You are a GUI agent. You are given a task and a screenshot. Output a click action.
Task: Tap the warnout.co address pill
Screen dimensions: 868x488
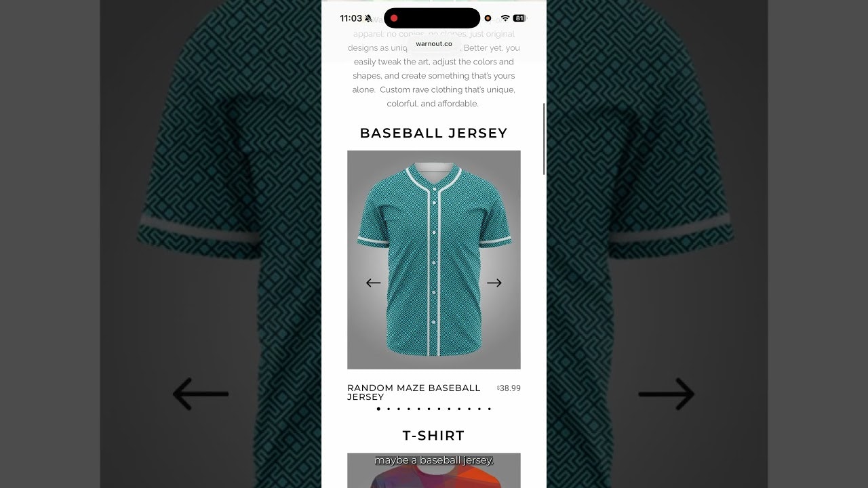[x=434, y=44]
